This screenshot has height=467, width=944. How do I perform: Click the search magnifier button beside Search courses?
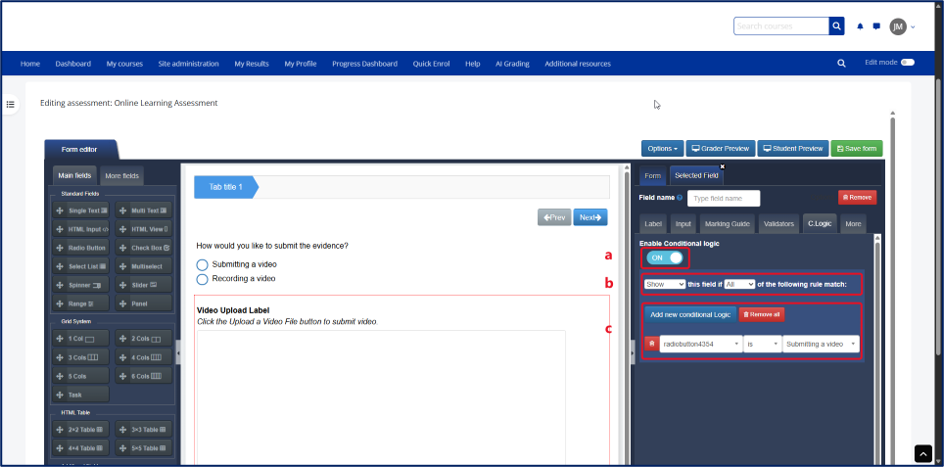tap(836, 26)
